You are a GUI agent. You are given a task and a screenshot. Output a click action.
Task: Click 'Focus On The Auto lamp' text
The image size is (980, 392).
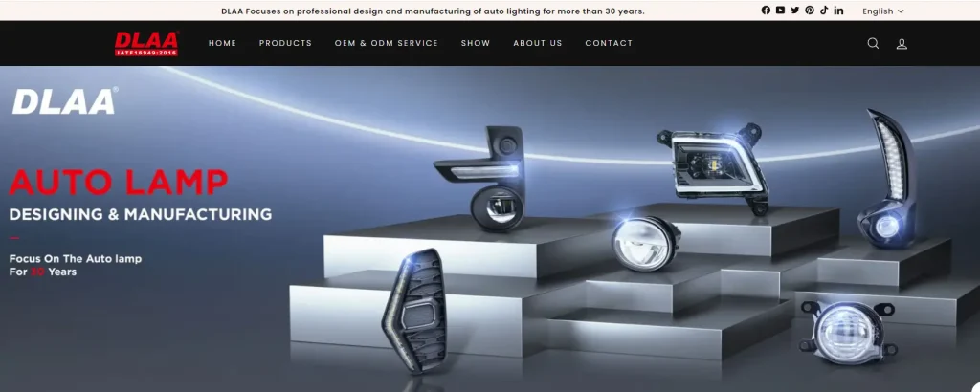coord(76,258)
